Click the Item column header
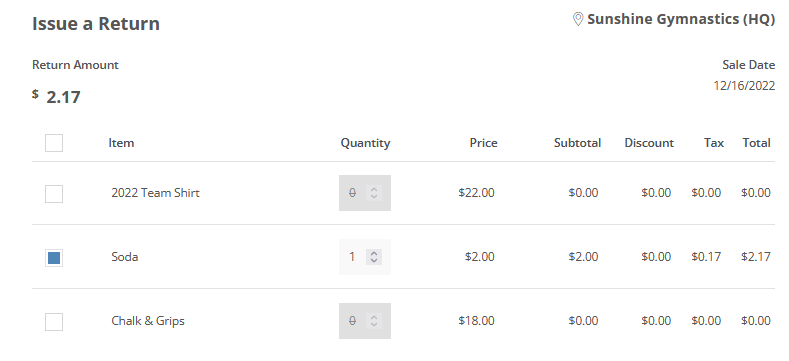This screenshot has width=789, height=361. click(x=121, y=143)
